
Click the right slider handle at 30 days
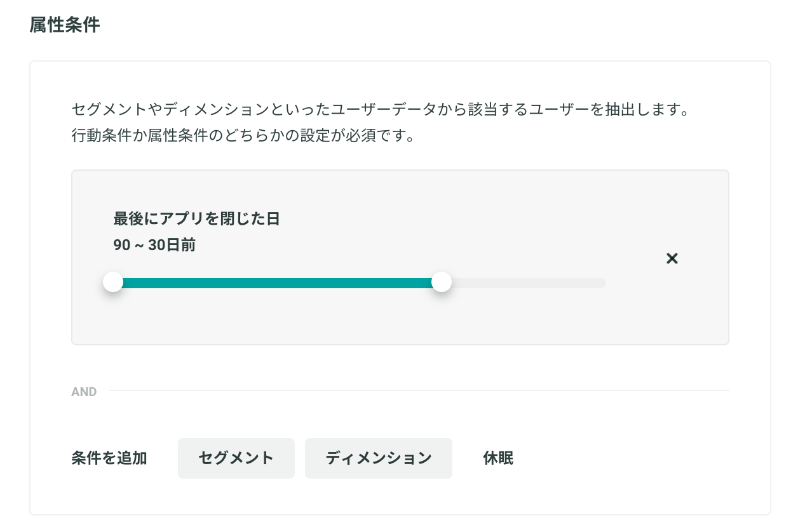[442, 283]
